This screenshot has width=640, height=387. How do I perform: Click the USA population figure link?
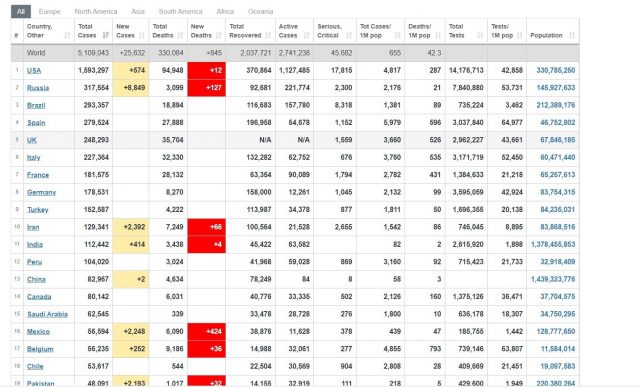pos(556,70)
